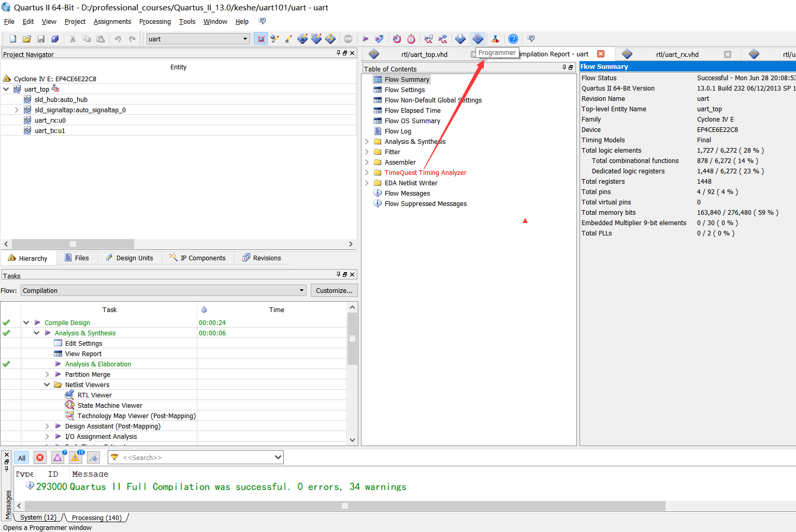Open the Programmer tool icon

(478, 39)
